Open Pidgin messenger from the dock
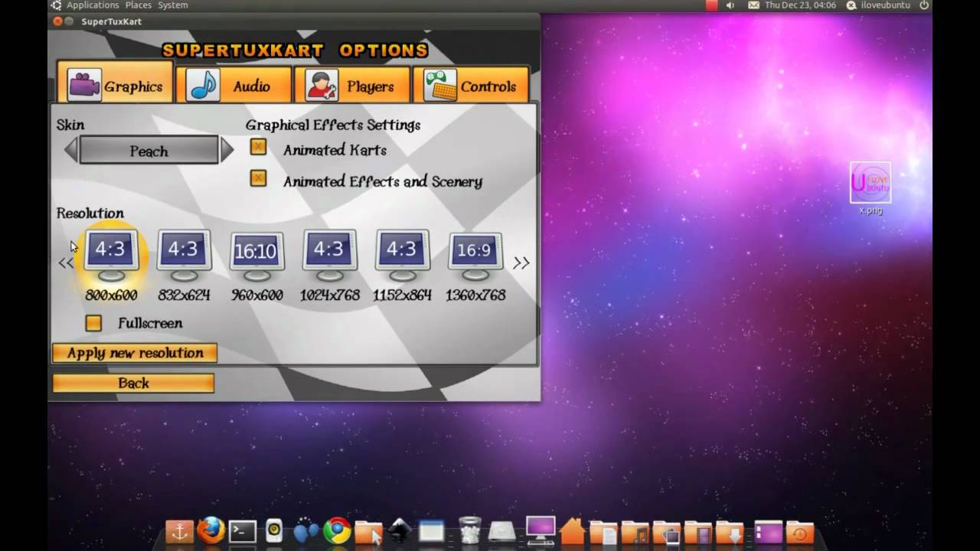 [x=305, y=531]
